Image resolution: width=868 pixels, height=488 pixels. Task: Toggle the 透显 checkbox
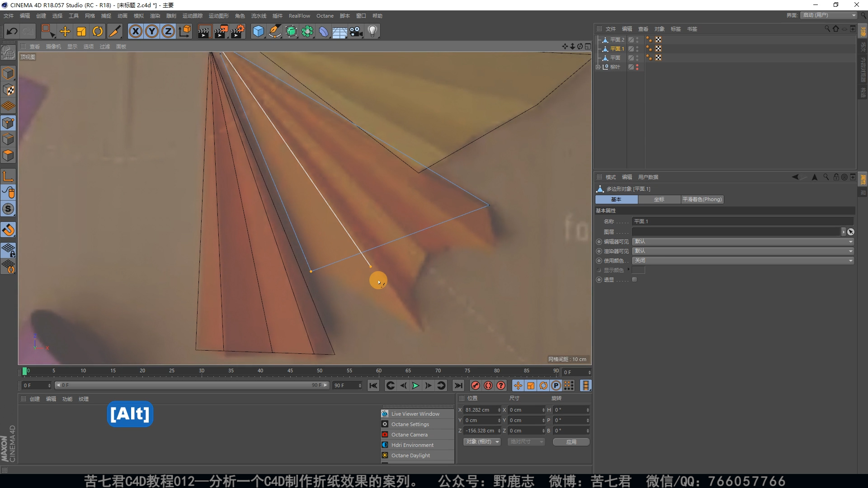635,280
